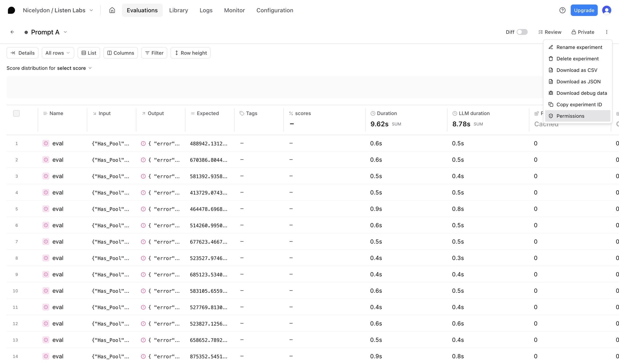Click expected value 875352.5451...
The width and height of the screenshot is (619, 364).
click(209, 356)
